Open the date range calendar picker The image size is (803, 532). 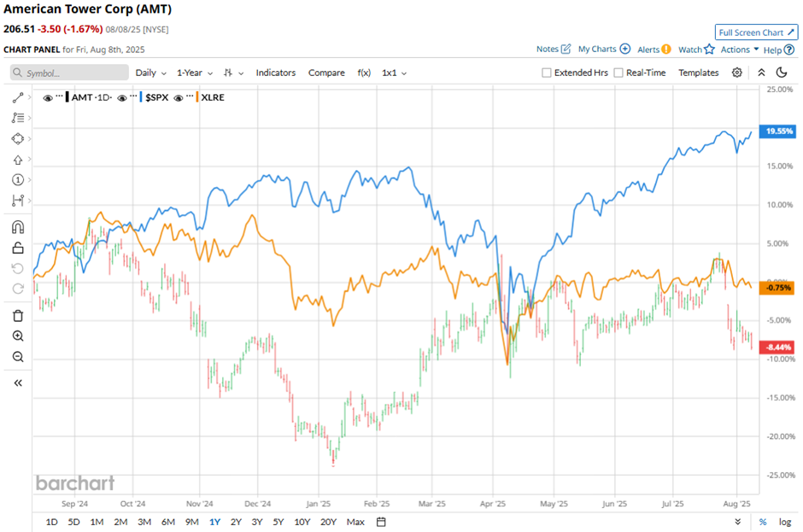point(381,522)
